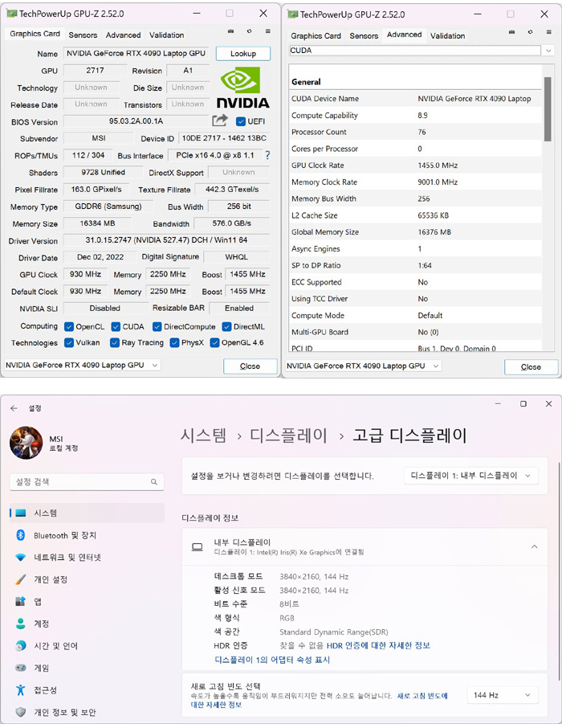
Task: Click the screenshot camera icon in right GPU-Z window
Action: coord(511,32)
